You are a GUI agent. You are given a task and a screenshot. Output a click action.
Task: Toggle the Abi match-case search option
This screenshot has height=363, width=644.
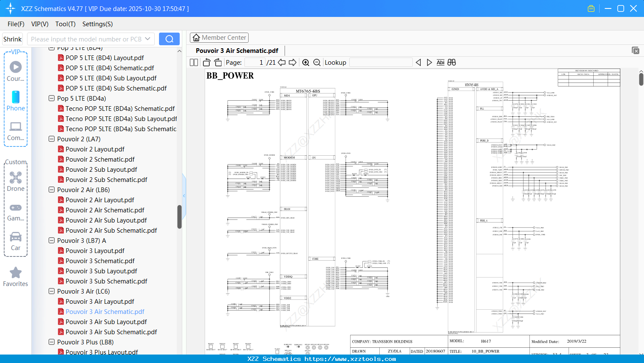coord(440,62)
